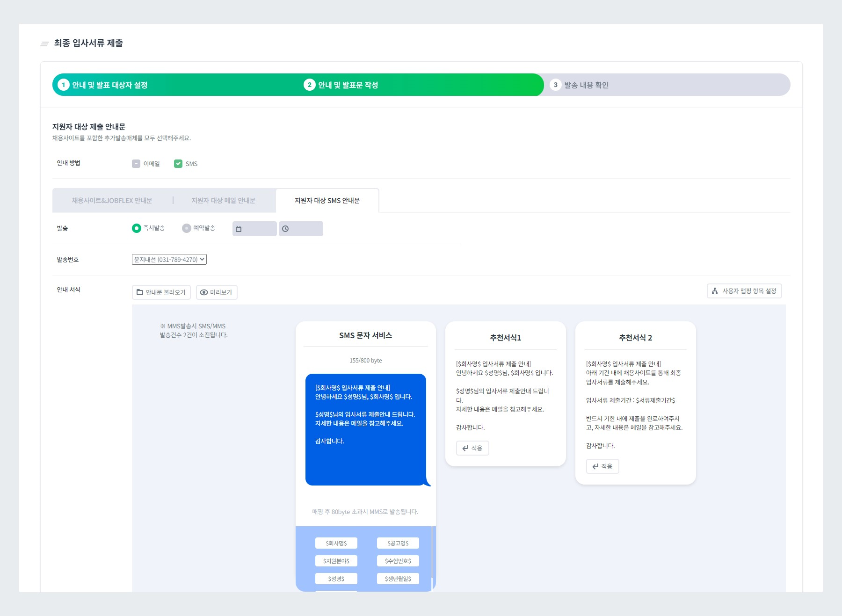Click the 최종 입사서류 제출 page title

tap(88, 43)
